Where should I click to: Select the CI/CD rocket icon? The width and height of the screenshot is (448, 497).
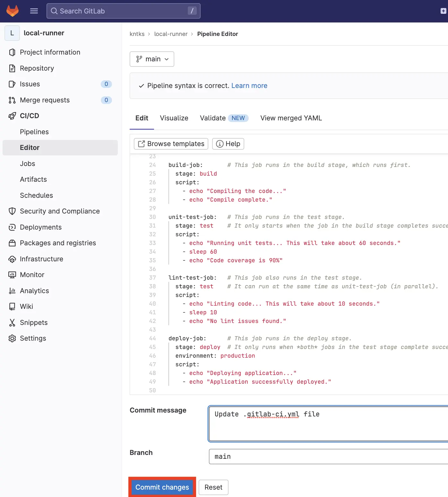[12, 116]
